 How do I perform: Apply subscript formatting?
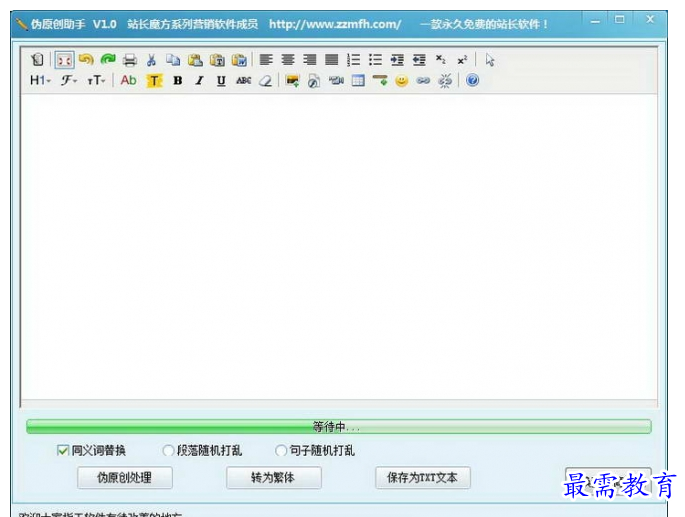pyautogui.click(x=441, y=59)
